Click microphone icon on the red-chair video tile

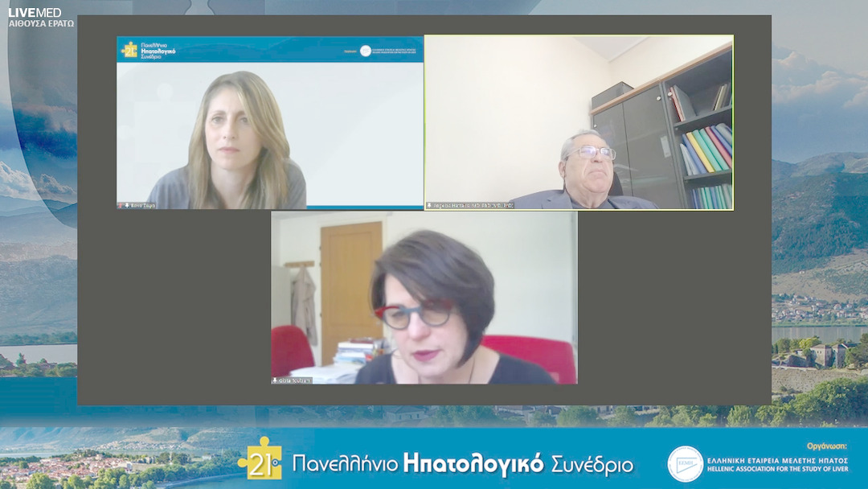pos(276,380)
